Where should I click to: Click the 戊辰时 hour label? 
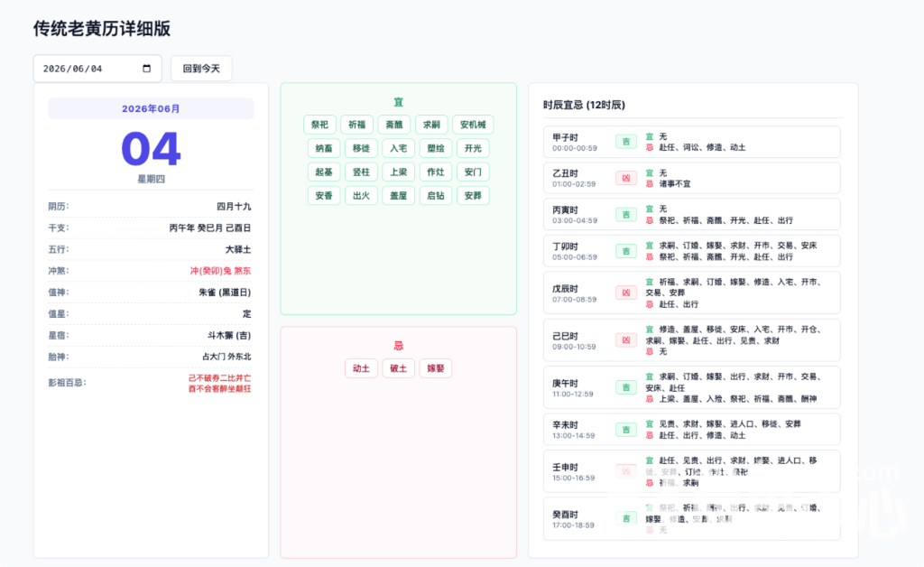pyautogui.click(x=565, y=289)
